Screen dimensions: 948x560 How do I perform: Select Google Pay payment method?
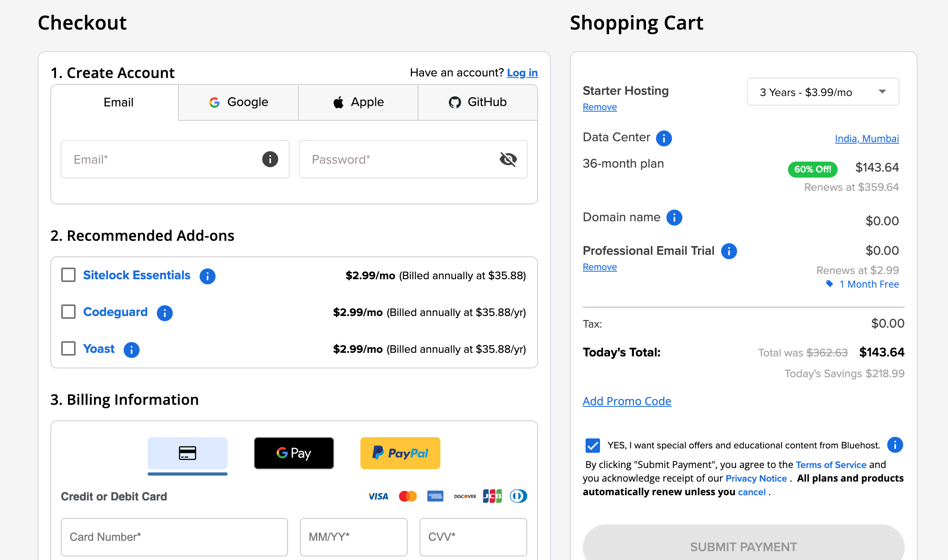294,453
